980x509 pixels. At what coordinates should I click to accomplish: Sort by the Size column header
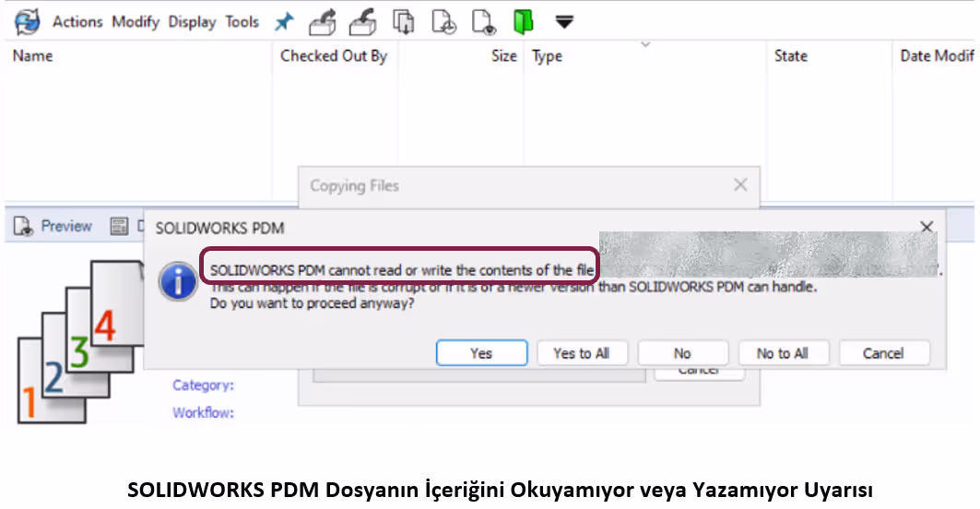point(503,56)
